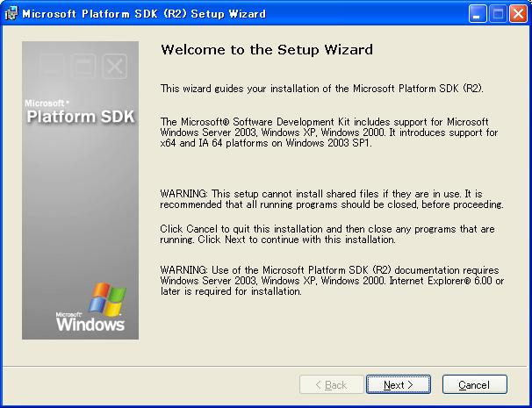The width and height of the screenshot is (532, 408).
Task: Close the Setup Wizard with the red X
Action: [x=518, y=14]
